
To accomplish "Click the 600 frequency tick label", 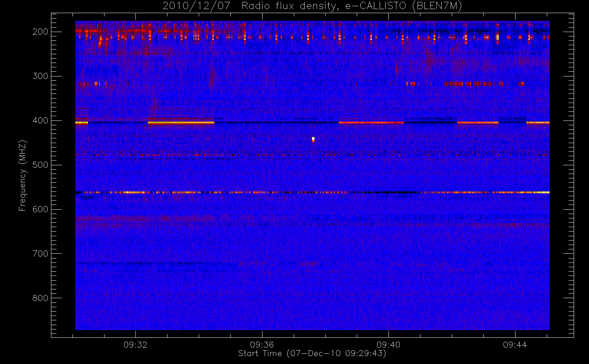I will pos(40,209).
